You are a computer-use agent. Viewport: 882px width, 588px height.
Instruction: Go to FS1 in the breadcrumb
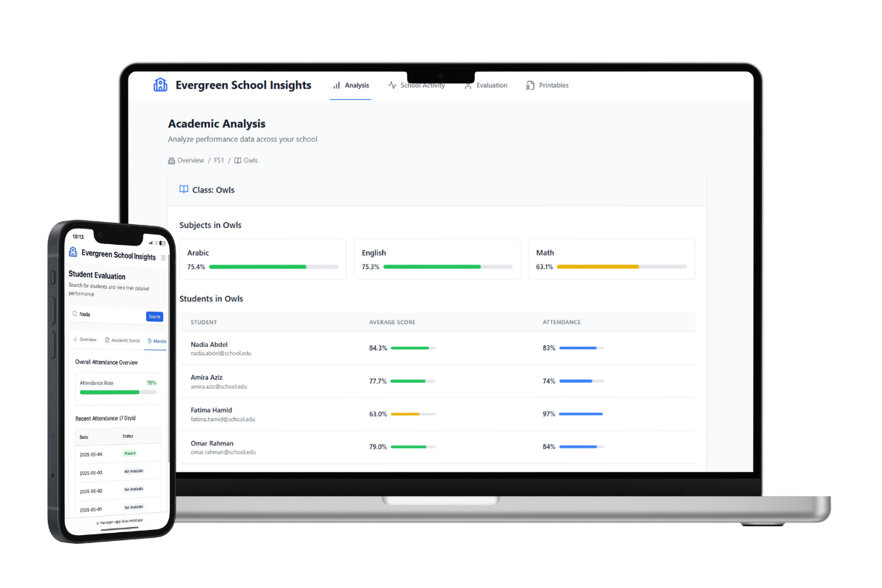[219, 160]
